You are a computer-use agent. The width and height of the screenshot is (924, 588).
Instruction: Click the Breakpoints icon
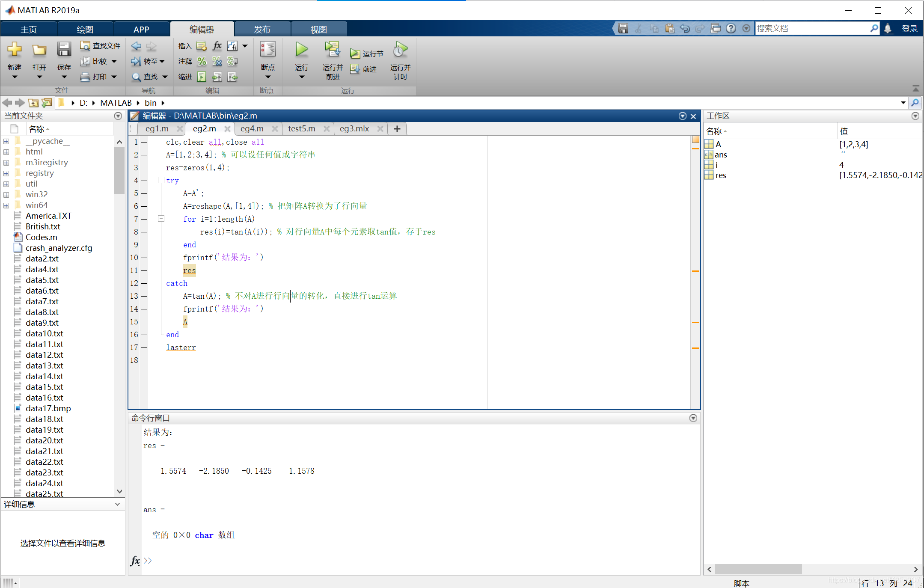[267, 50]
